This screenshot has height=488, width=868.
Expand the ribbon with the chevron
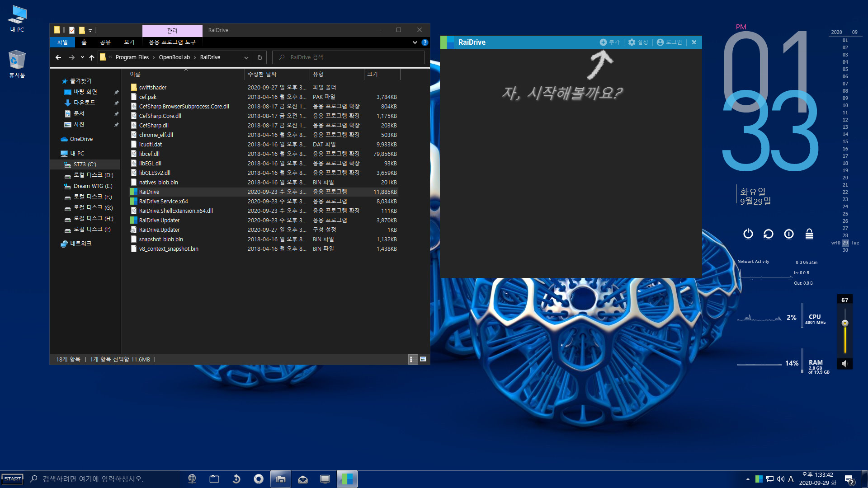point(415,42)
